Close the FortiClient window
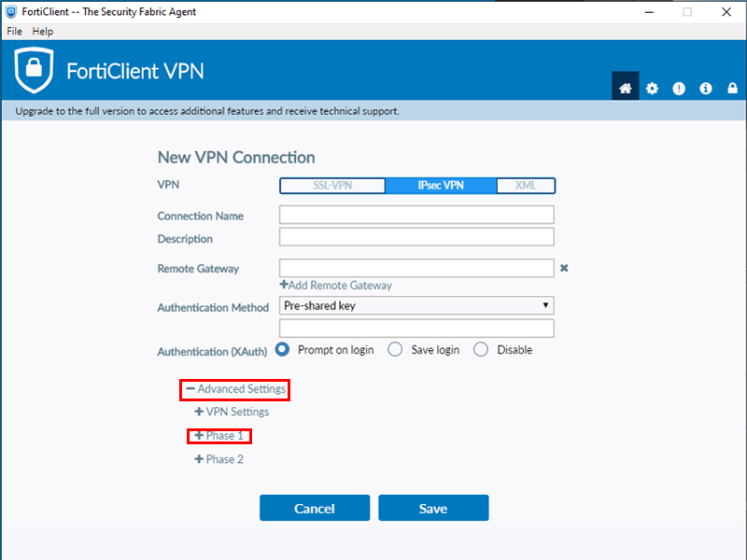 coord(726,12)
